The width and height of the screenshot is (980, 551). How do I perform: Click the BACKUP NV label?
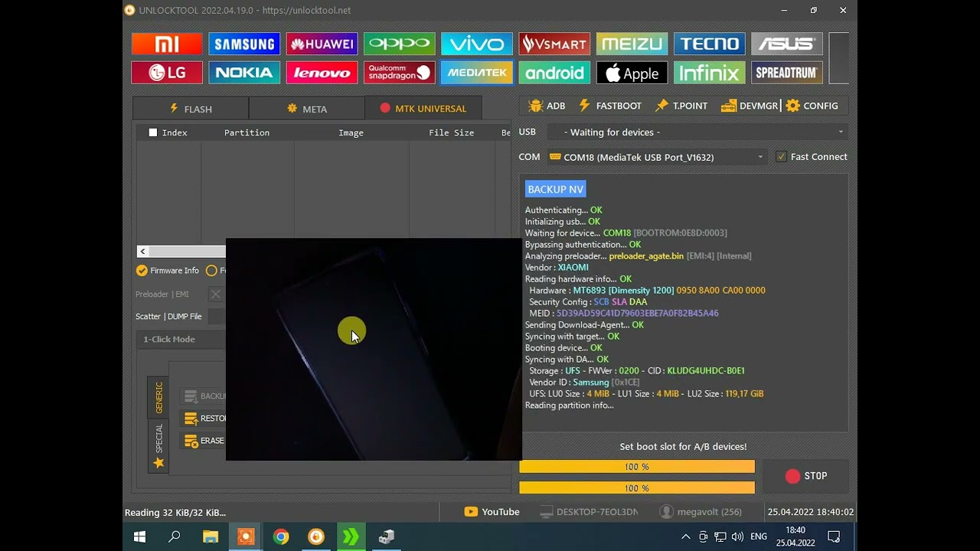click(555, 189)
